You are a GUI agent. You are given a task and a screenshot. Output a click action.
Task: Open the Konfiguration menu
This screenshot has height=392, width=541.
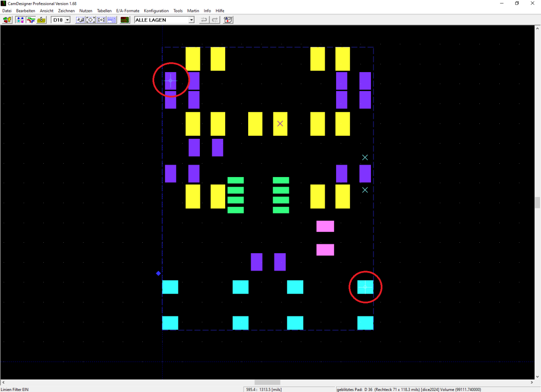click(156, 10)
